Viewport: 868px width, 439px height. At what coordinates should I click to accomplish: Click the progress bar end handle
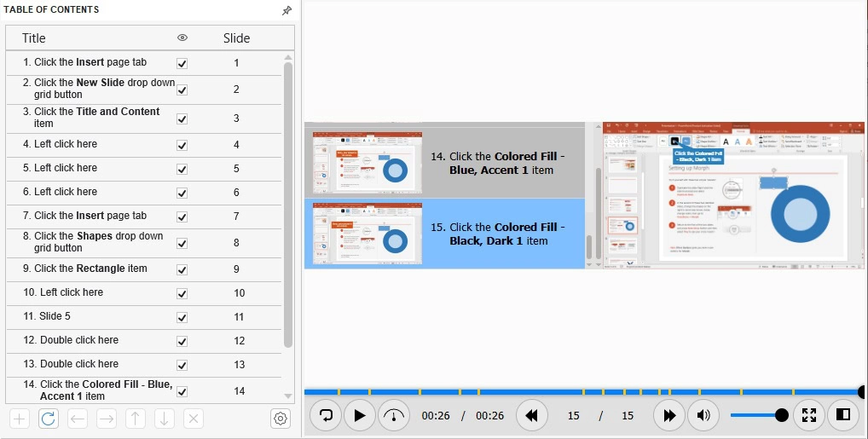point(862,392)
